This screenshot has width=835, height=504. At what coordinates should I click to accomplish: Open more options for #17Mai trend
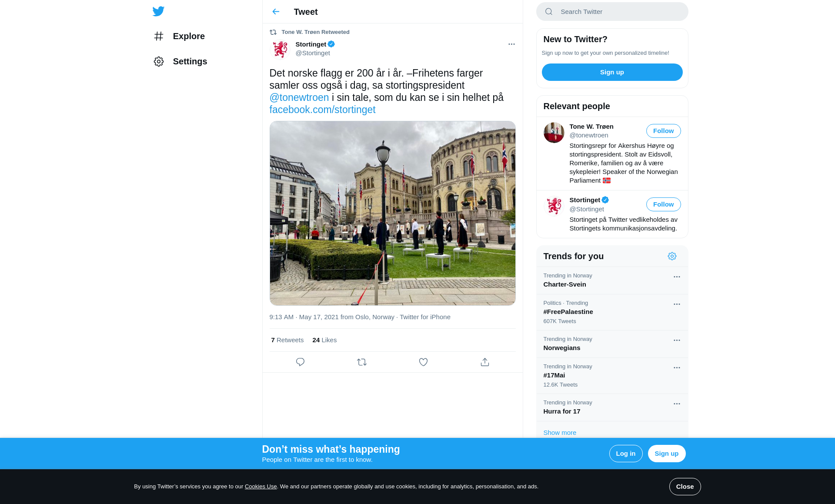click(677, 368)
